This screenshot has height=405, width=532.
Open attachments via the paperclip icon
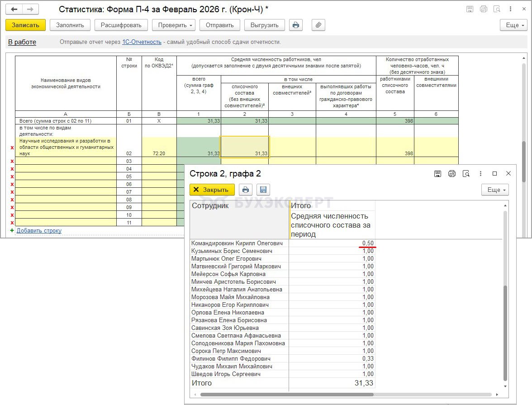pos(318,25)
